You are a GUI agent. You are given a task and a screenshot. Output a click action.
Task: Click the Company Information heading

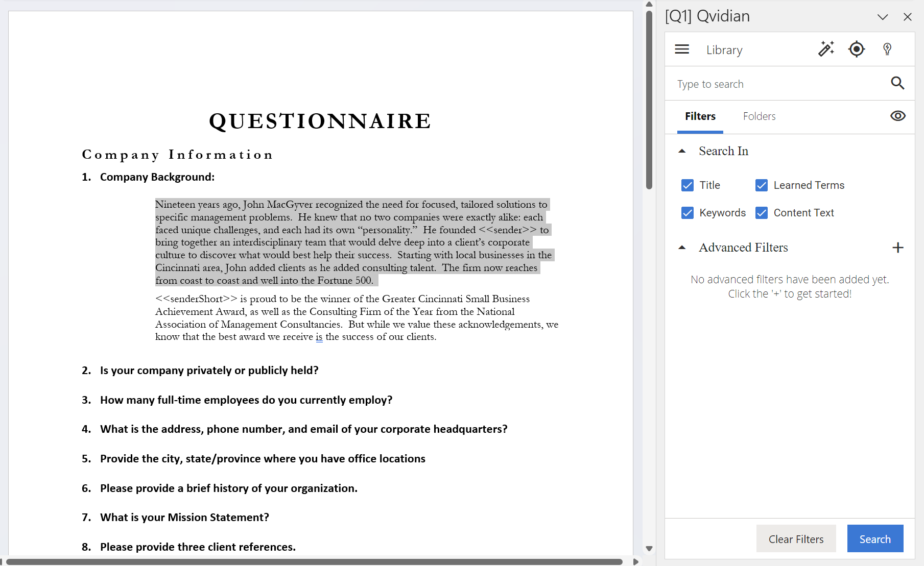tap(177, 155)
